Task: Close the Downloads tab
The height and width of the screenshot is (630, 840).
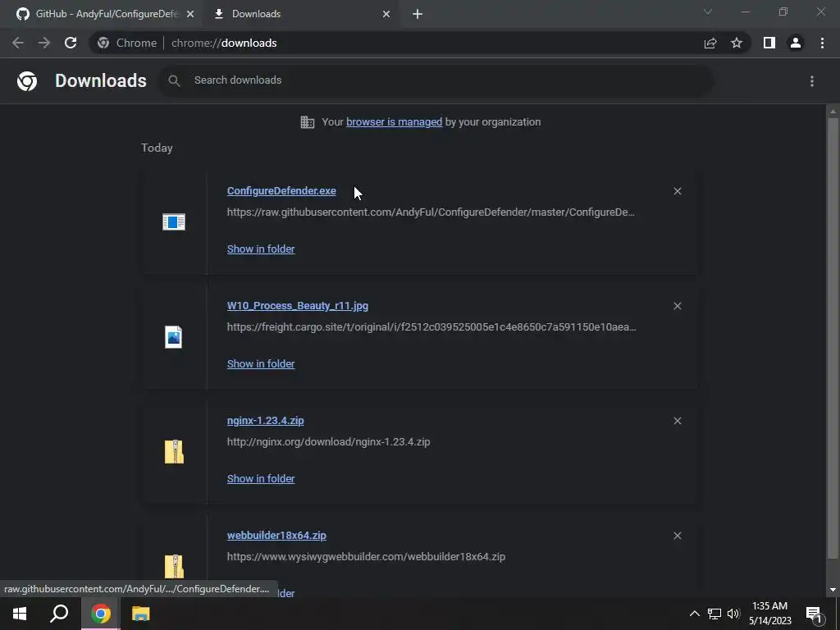Action: pyautogui.click(x=386, y=14)
